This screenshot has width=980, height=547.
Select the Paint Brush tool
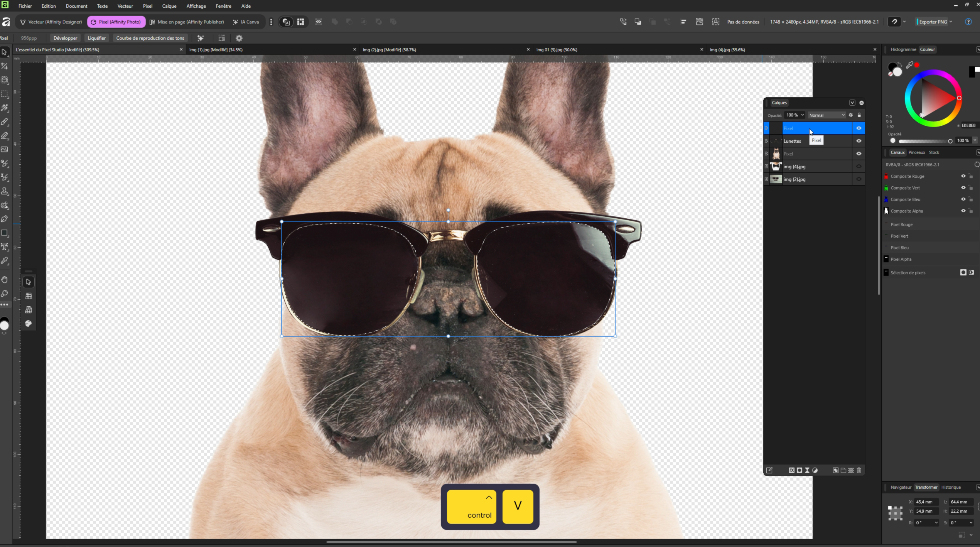point(5,122)
